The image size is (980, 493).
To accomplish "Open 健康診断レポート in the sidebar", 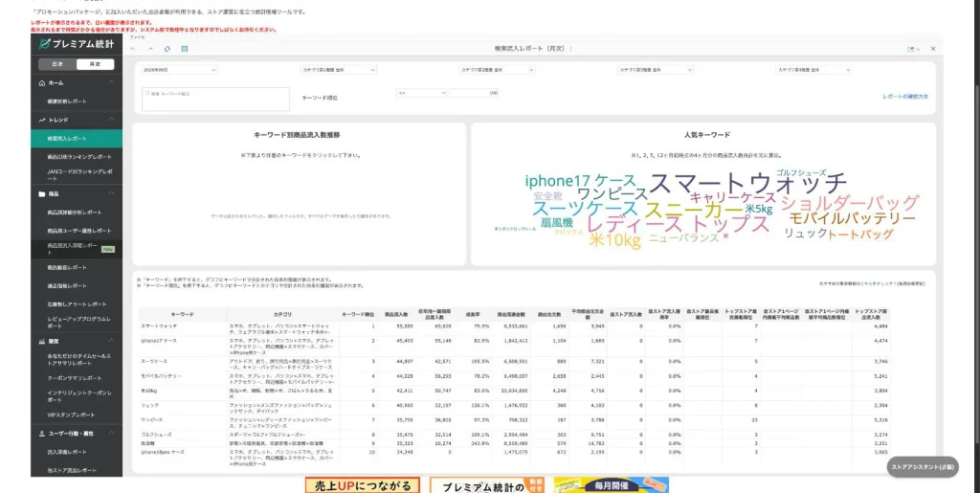I will coord(67,101).
